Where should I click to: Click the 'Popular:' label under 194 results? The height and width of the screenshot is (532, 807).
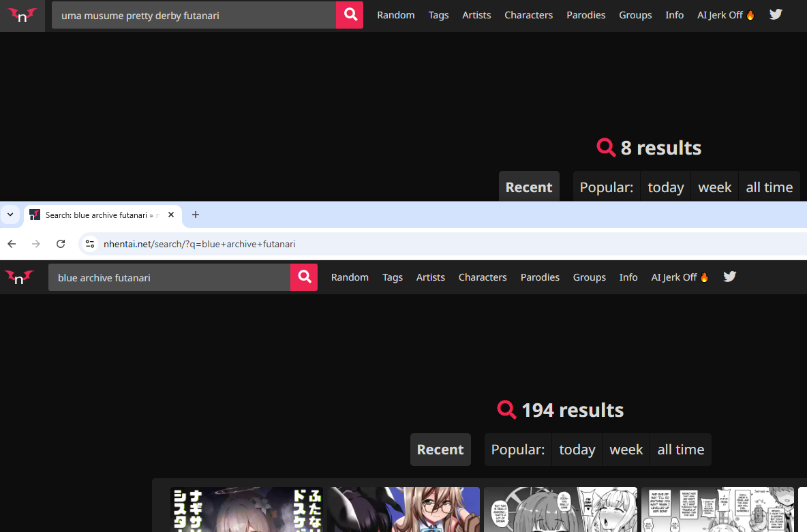click(518, 450)
